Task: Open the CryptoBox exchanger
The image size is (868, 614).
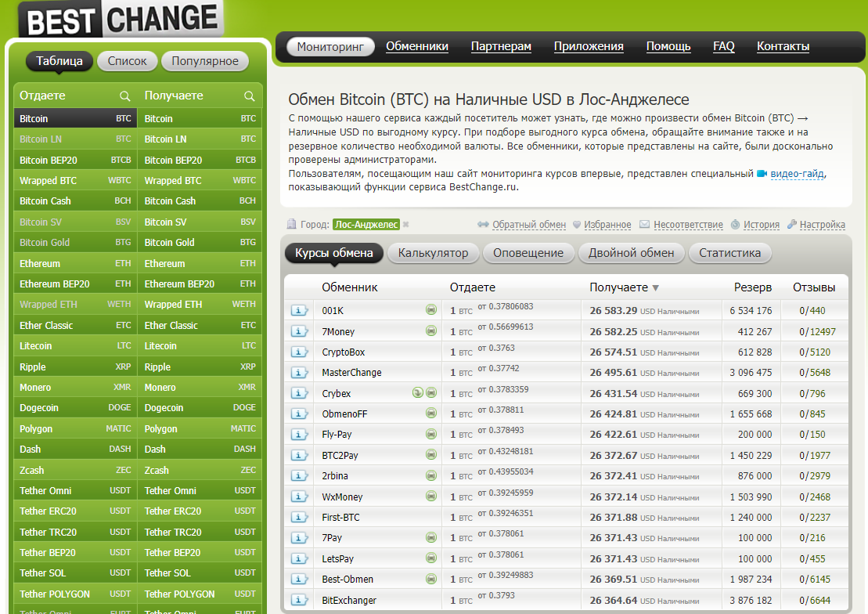Action: 344,352
